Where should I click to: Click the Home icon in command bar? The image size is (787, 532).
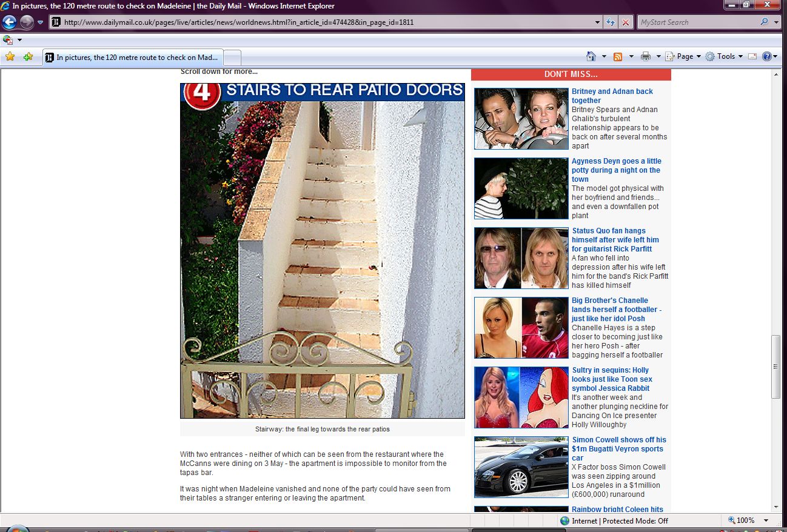click(x=591, y=56)
